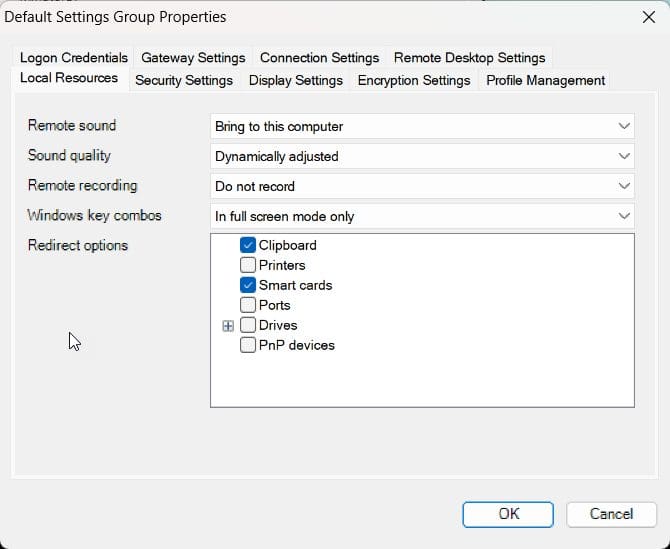The height and width of the screenshot is (549, 670).
Task: Open the Profile Management tab
Action: pos(545,80)
